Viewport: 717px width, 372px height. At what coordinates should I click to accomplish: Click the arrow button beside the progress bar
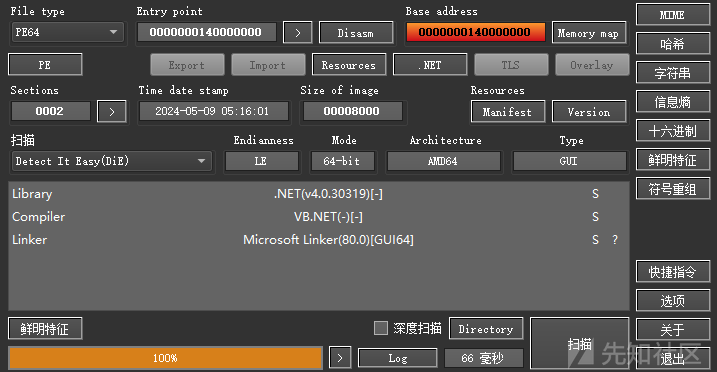340,358
